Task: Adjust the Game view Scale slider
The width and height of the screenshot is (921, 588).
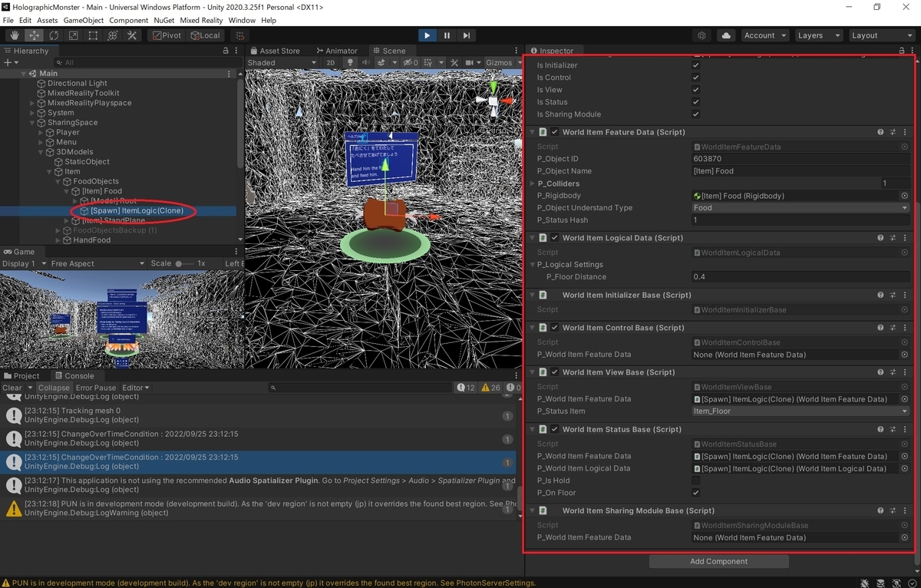Action: click(184, 263)
